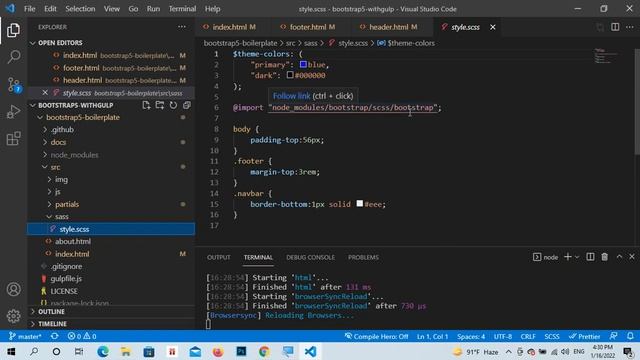640x360 pixels.
Task: Open Accounts menu in activity bar
Action: click(x=13, y=289)
